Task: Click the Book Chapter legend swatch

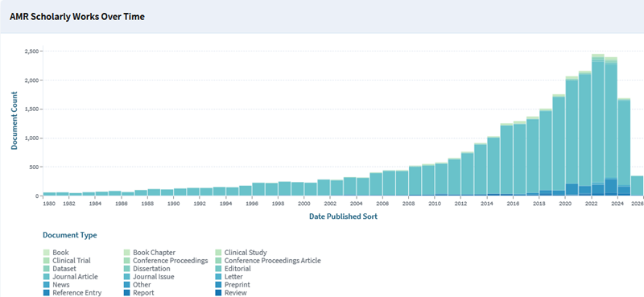Action: (127, 253)
